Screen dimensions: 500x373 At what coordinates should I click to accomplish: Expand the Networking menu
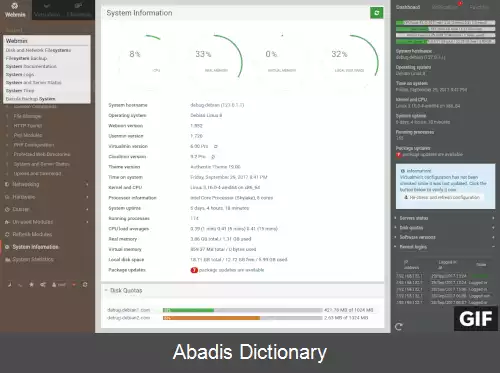(47, 184)
